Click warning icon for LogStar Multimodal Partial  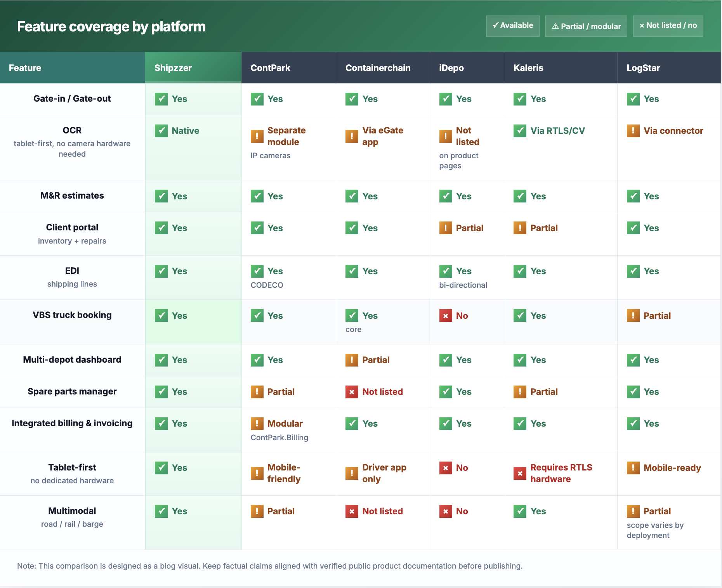coord(633,511)
